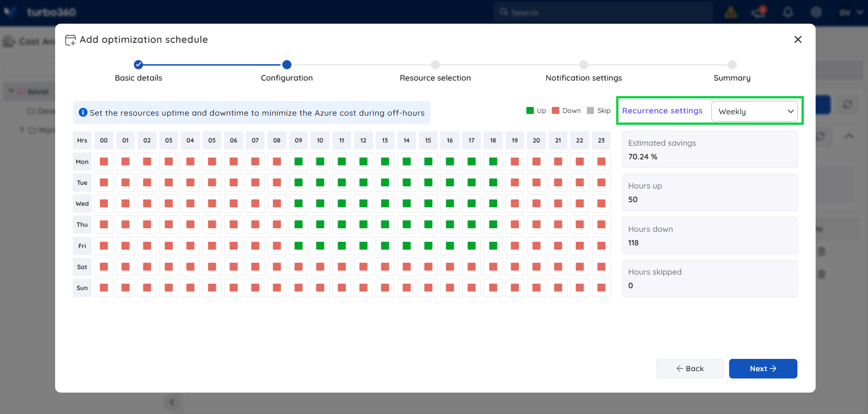
Task: Click the Estimated savings 70.24 % value
Action: coord(643,157)
